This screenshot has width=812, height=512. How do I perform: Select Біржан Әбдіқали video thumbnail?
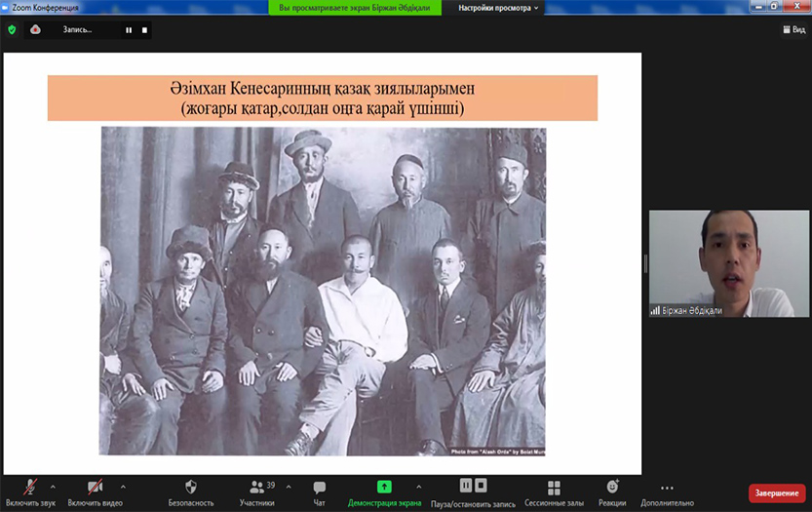click(729, 263)
